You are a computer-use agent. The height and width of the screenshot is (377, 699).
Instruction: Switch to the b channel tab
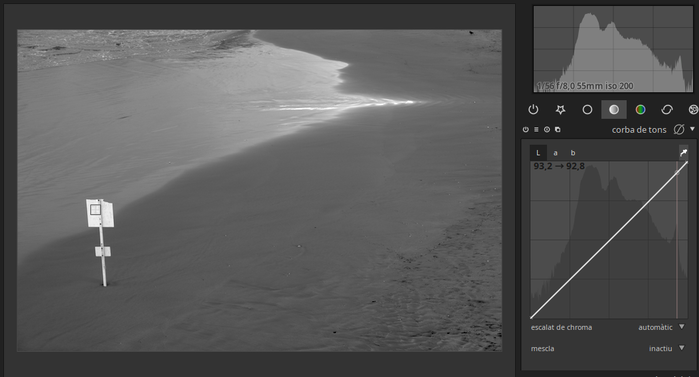[573, 153]
